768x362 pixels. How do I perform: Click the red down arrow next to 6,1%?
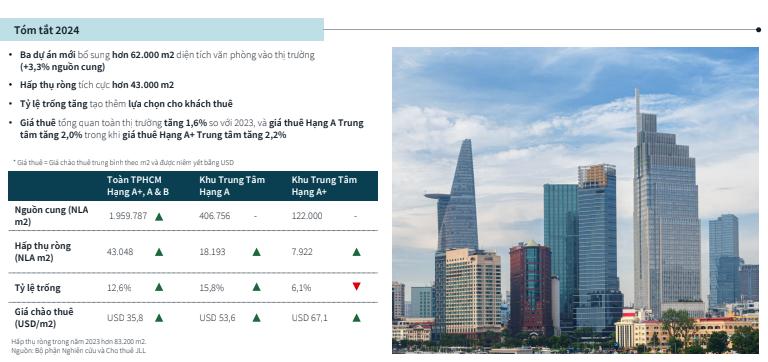[356, 287]
